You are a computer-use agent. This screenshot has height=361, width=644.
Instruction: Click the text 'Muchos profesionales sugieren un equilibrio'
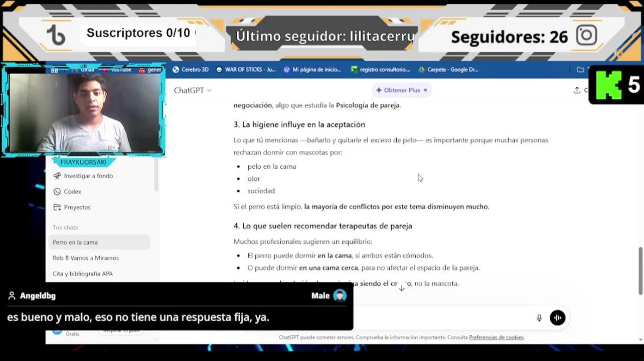click(x=302, y=242)
